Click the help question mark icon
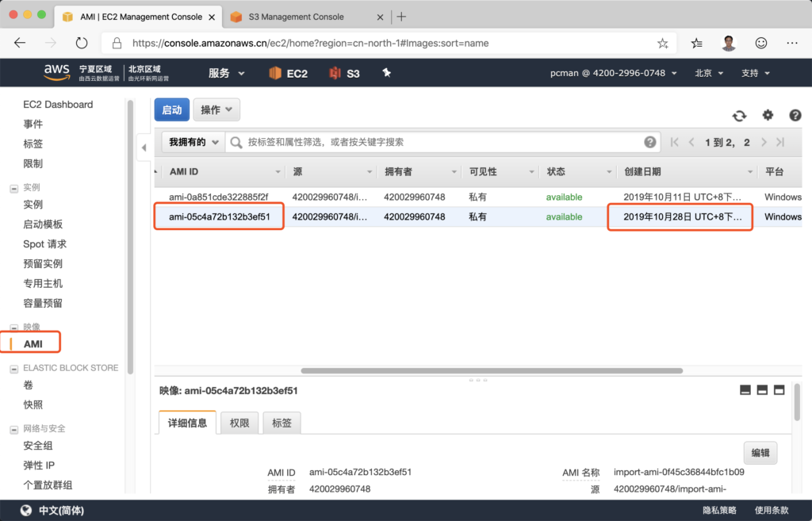Image resolution: width=812 pixels, height=521 pixels. pos(795,116)
